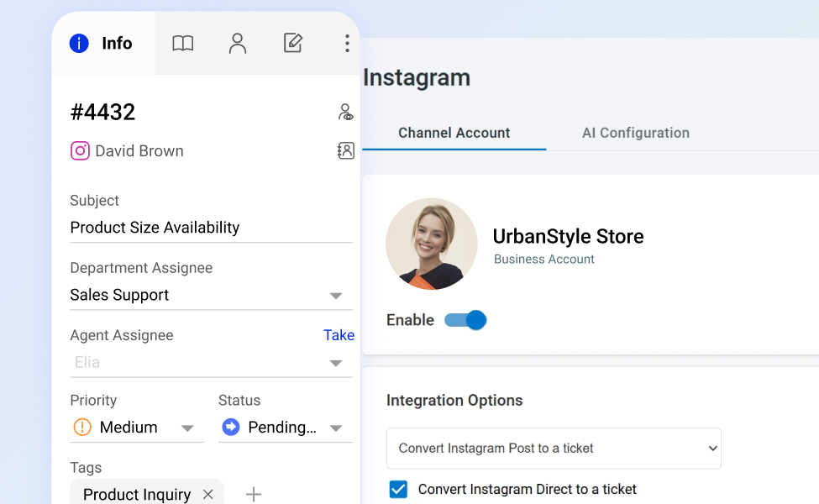
Task: Click the David Brown contact name
Action: coord(139,151)
